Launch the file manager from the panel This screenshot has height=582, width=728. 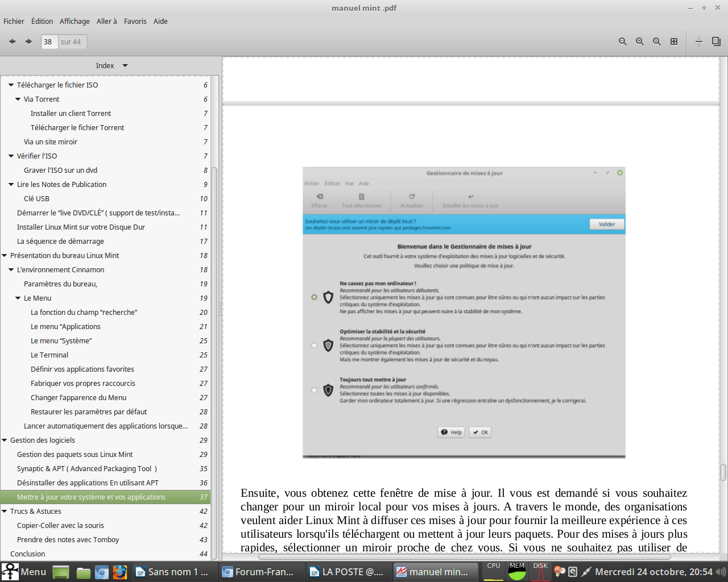tap(84, 572)
